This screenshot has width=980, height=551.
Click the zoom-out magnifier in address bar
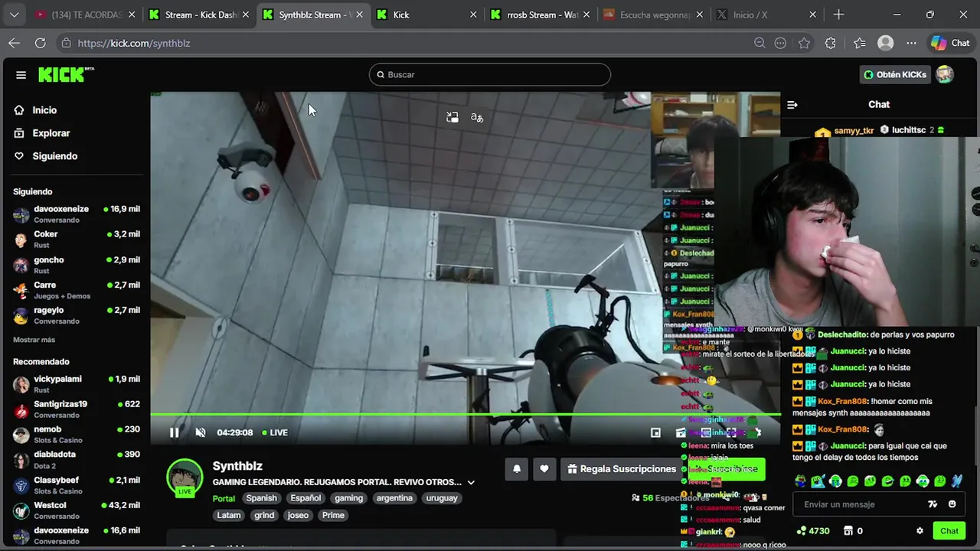click(759, 43)
